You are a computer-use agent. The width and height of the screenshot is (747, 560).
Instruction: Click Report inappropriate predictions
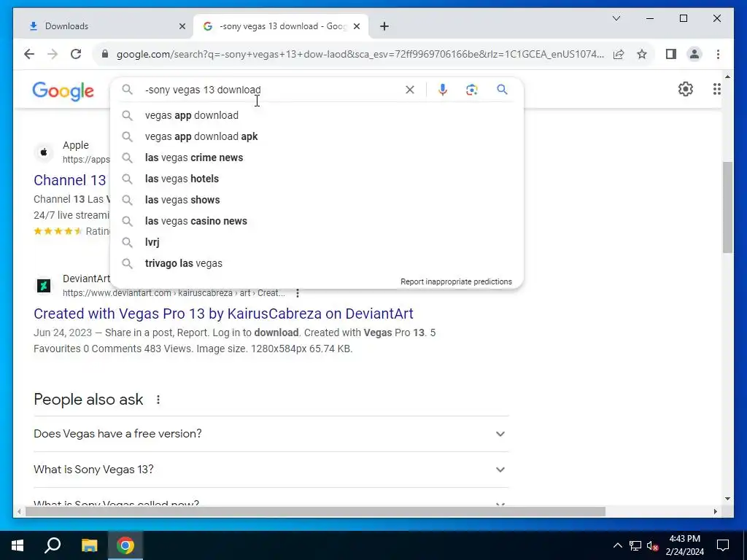(456, 281)
